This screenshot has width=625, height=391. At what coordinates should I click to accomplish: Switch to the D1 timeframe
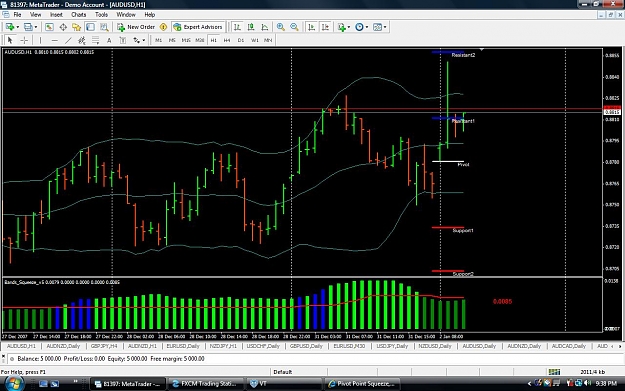pyautogui.click(x=241, y=40)
